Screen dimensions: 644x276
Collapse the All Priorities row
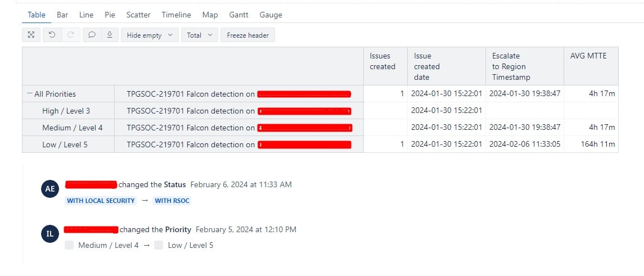(30, 94)
